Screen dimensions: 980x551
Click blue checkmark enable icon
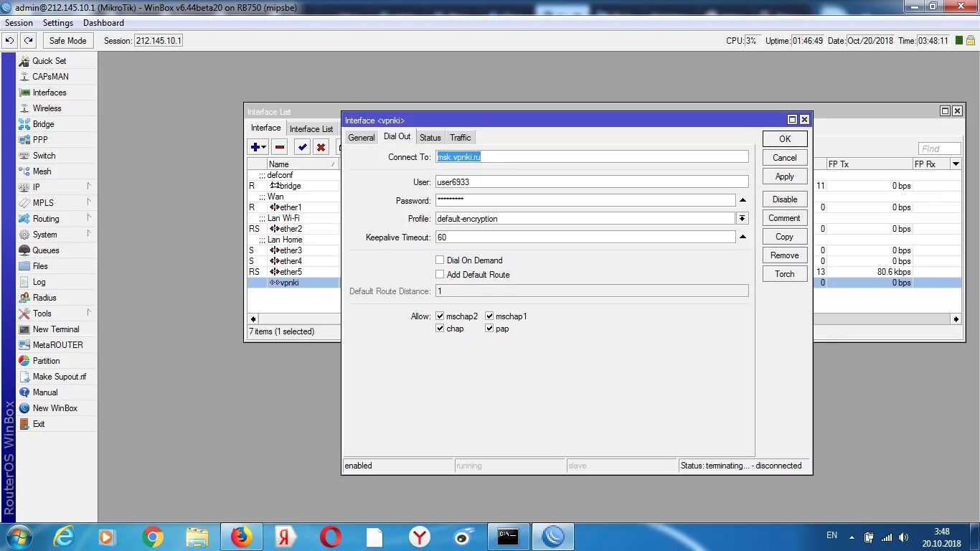(303, 147)
